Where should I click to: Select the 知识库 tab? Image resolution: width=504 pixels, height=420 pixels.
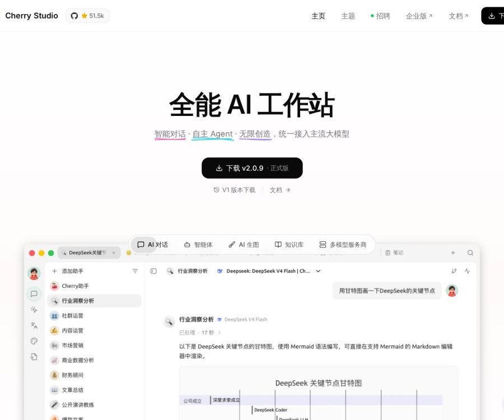click(289, 245)
